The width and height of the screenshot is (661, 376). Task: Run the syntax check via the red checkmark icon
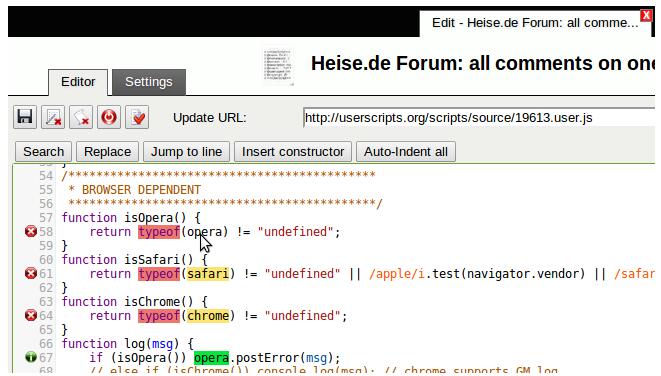click(x=137, y=117)
